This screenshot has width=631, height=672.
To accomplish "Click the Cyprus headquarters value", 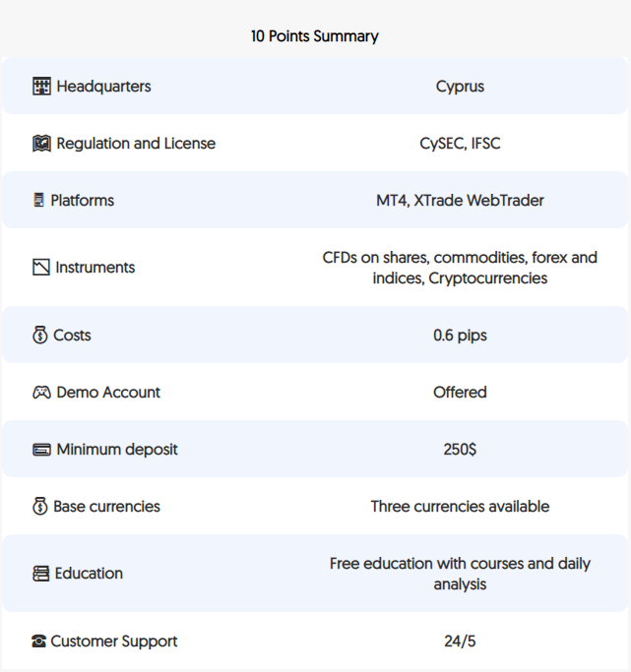I will pos(460,87).
